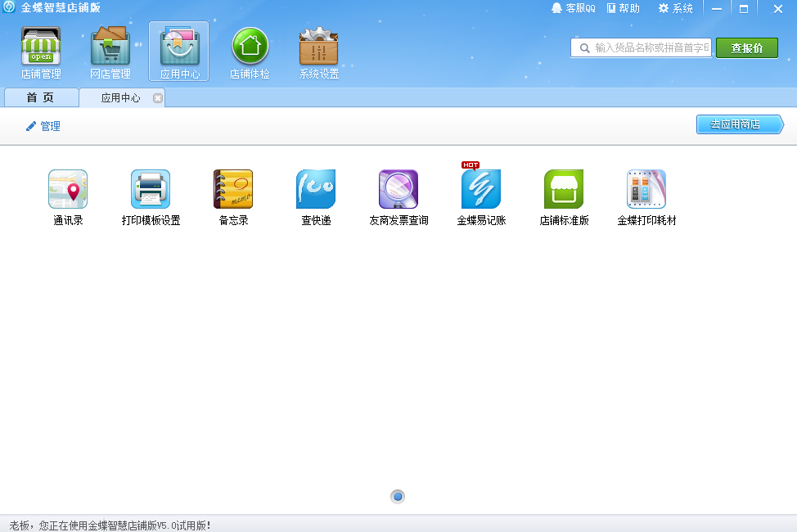Minimize the 金蝶智慧店铺版 window
Screen dimensions: 797x532
point(717,9)
